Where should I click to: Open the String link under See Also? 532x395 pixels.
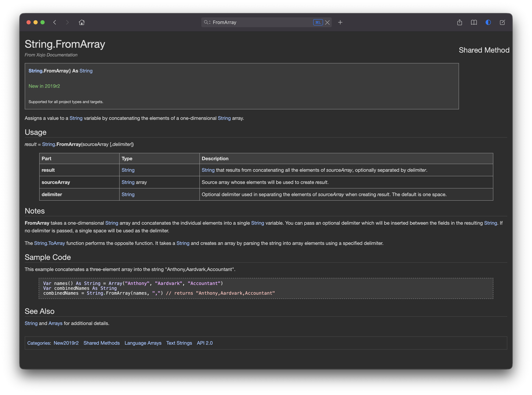coord(31,323)
